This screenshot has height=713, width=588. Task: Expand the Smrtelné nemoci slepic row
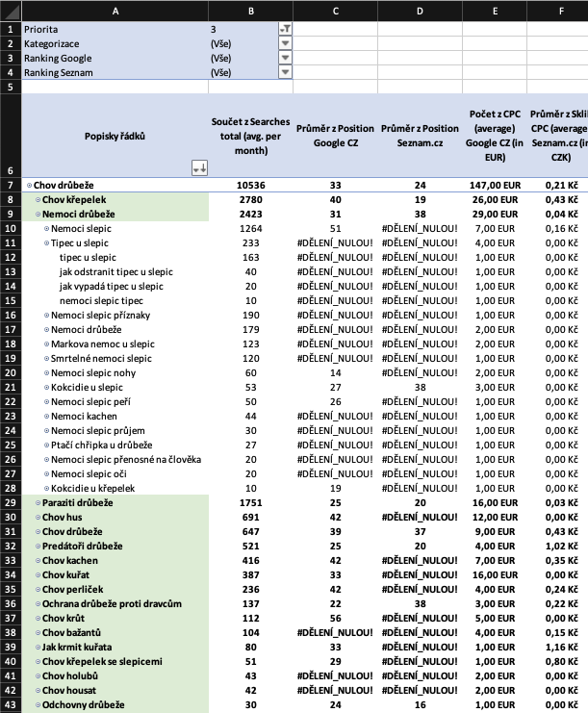point(46,358)
